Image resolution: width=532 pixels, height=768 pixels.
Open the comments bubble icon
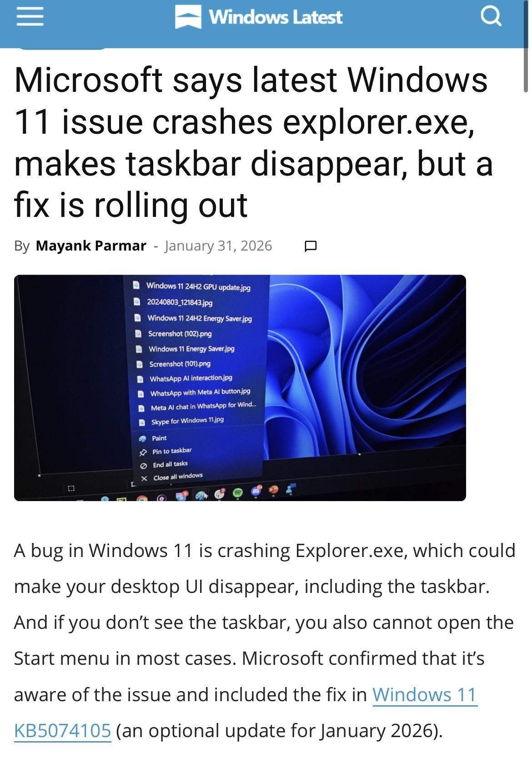[310, 246]
